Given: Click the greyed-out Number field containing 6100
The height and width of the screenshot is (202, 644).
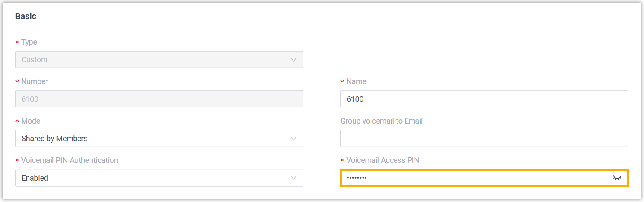Looking at the screenshot, I should tap(159, 99).
